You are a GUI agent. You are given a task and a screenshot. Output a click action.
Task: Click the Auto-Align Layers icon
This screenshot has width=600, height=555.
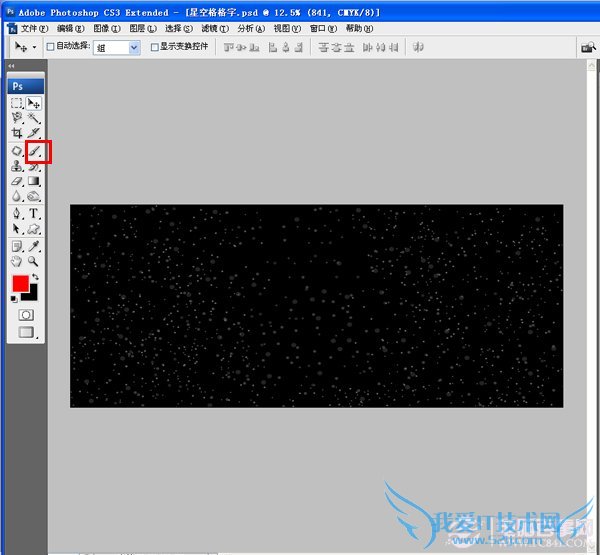418,47
